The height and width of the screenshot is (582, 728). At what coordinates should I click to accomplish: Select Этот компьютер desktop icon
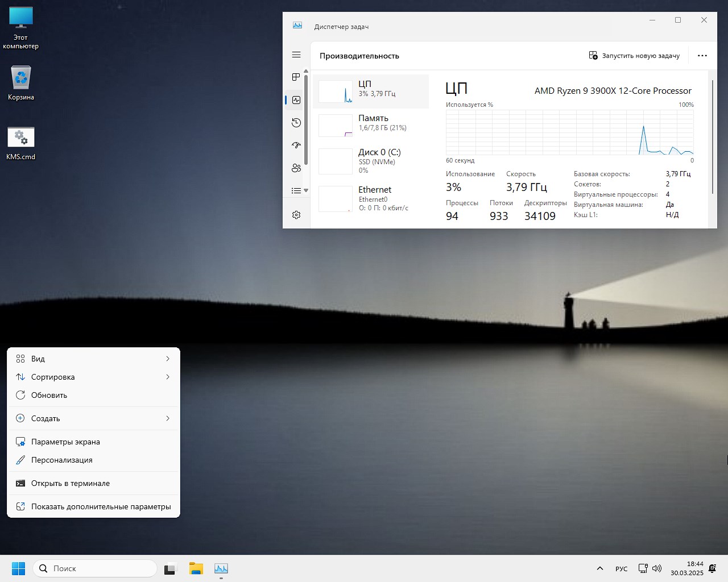21,28
